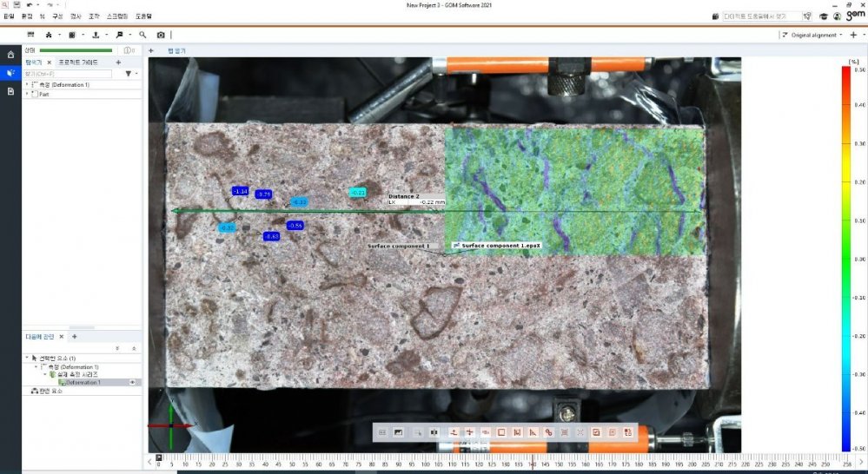Collapse the 측정 (Deformation 1) explorer node
Image resolution: width=868 pixels, height=474 pixels.
click(27, 84)
